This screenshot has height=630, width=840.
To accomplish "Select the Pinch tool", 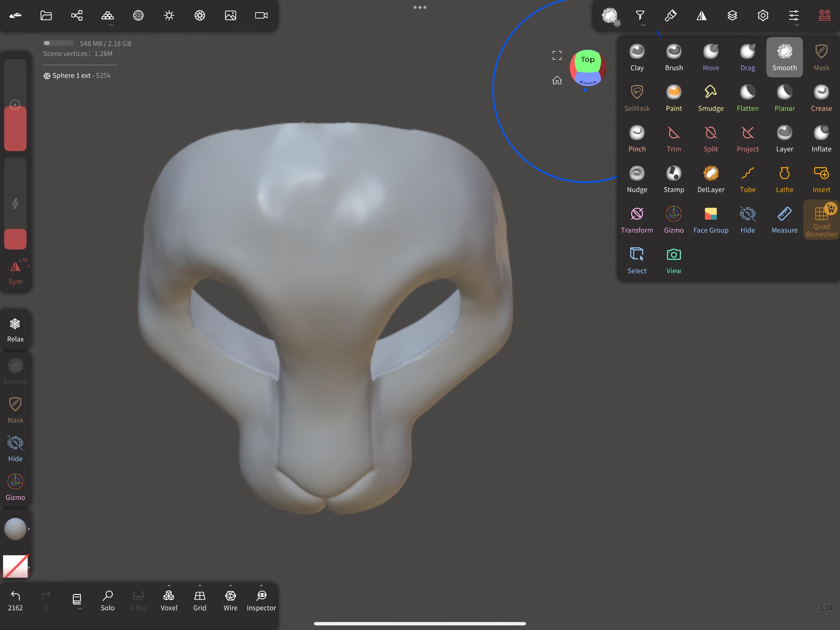I will 637,139.
